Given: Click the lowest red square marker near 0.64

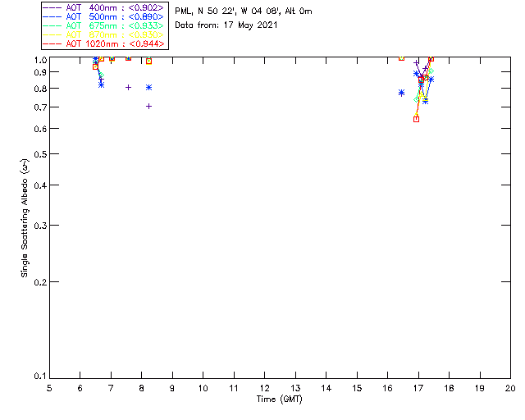Looking at the screenshot, I should click(x=416, y=119).
